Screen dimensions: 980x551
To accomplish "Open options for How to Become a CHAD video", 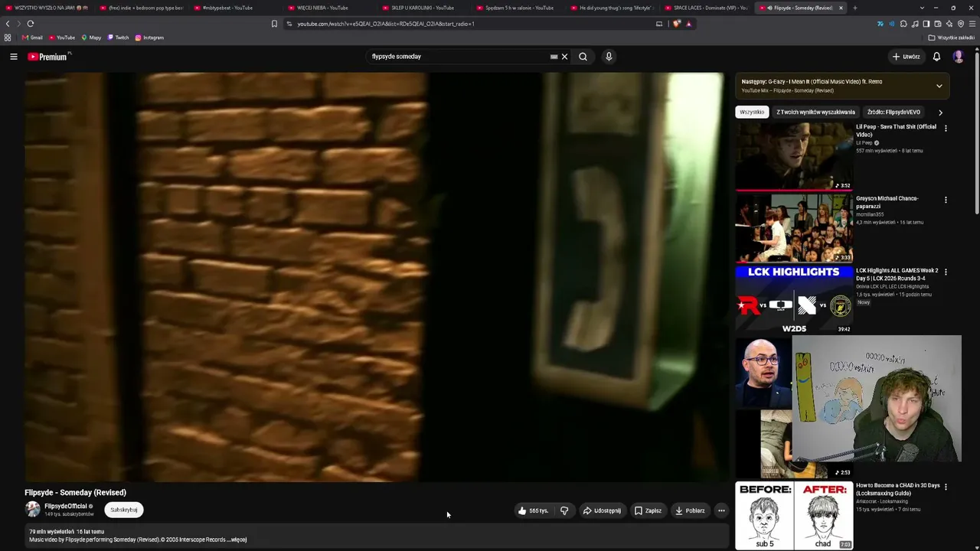I will 946,487.
